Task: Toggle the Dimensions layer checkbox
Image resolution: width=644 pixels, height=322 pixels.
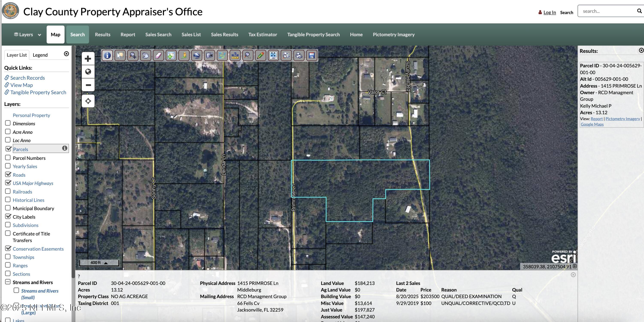Action: tap(8, 123)
